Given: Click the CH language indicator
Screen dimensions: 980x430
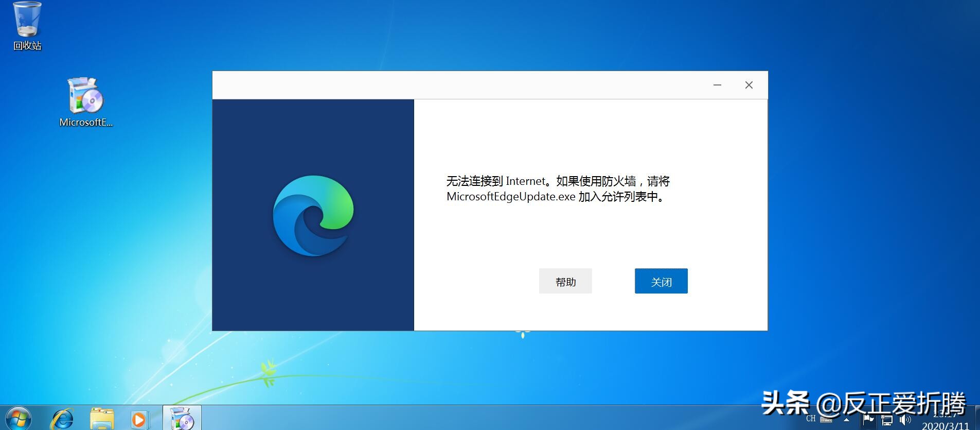Looking at the screenshot, I should (x=811, y=419).
